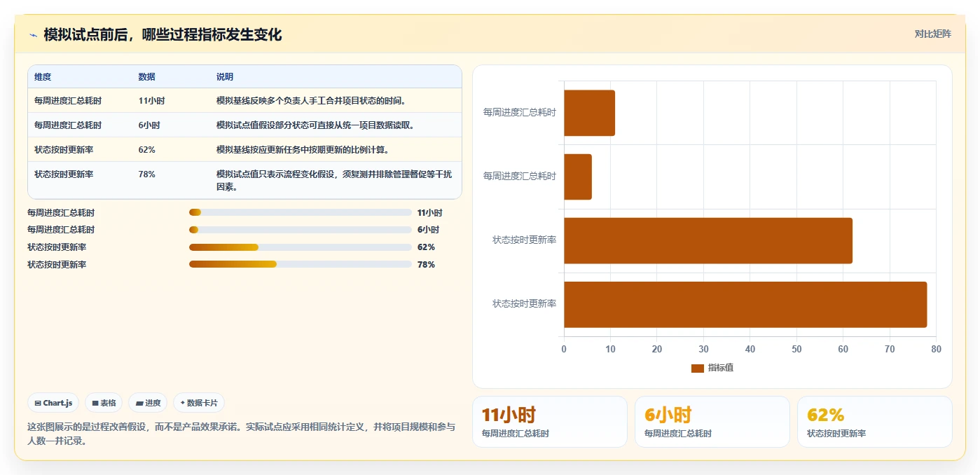The height and width of the screenshot is (475, 980).
Task: Click the 说明 column header
Action: point(225,77)
